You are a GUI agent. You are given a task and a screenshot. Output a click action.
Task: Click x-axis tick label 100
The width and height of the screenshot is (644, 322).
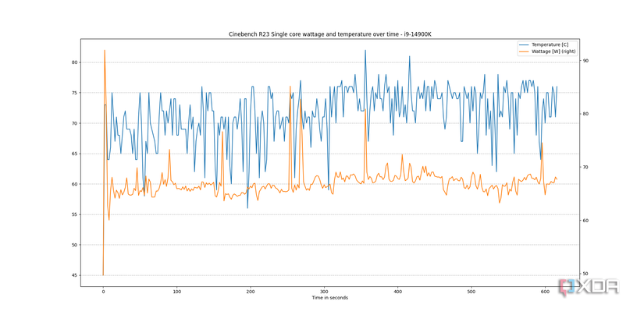point(176,292)
